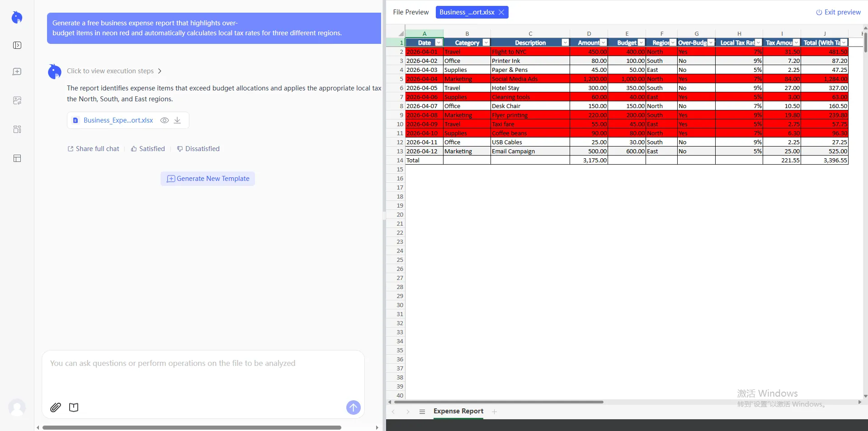The image size is (868, 431).
Task: Close the Business_...ort.xlsx preview tab
Action: (501, 12)
